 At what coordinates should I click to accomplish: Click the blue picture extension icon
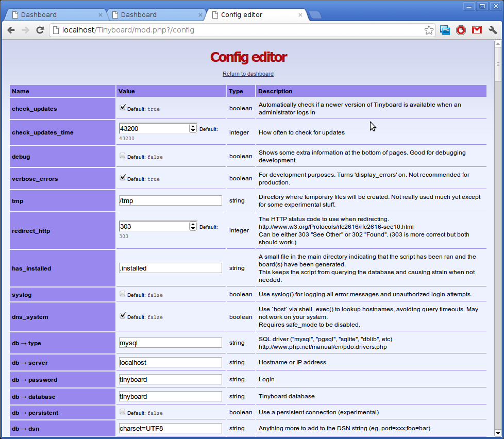coord(445,30)
